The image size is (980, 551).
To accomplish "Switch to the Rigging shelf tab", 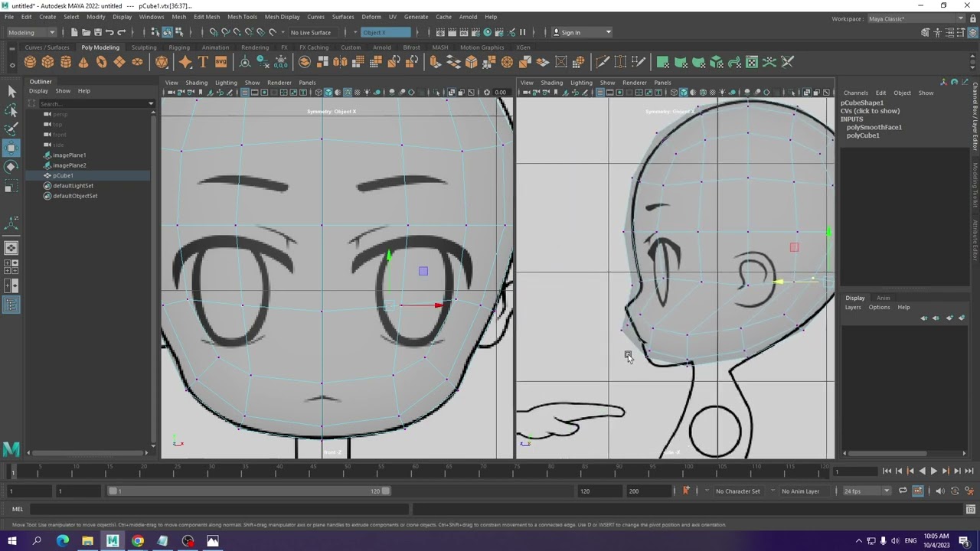I will click(x=179, y=47).
